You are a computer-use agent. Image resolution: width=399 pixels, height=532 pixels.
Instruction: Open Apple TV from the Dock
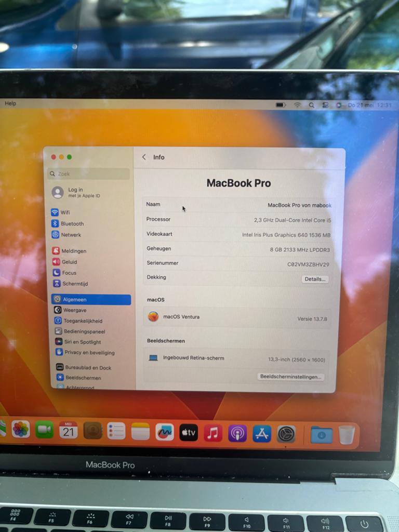(189, 433)
